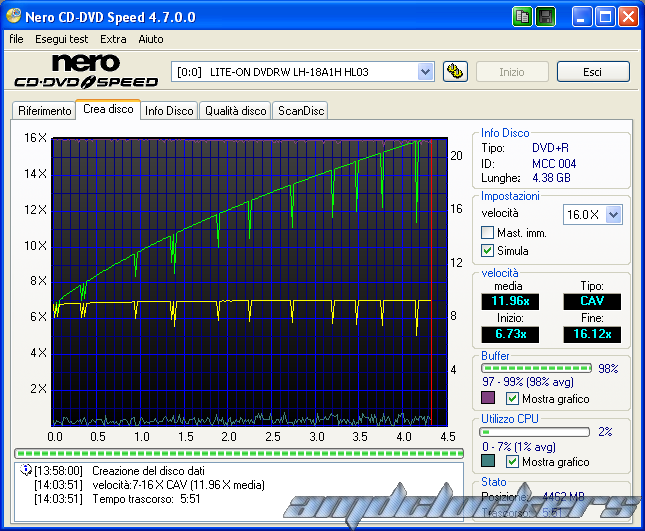Click the save floppy disk icon
Image resolution: width=645 pixels, height=531 pixels.
(545, 16)
